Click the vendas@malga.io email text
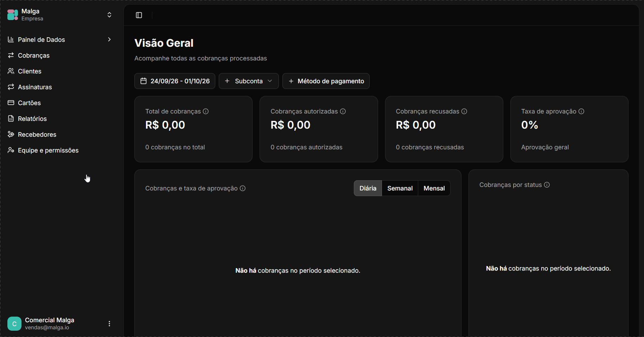The image size is (644, 337). tap(47, 328)
